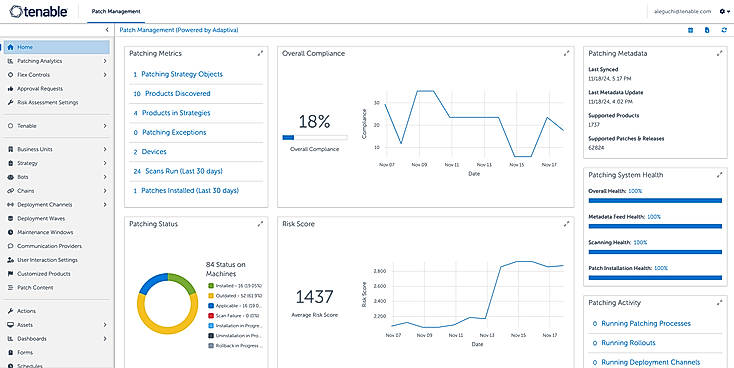Viewport: 734px width, 368px height.
Task: Open the settings gear menu
Action: 724,12
